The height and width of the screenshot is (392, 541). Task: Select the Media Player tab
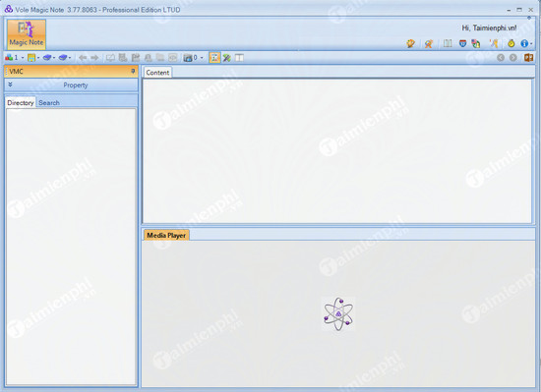point(166,235)
